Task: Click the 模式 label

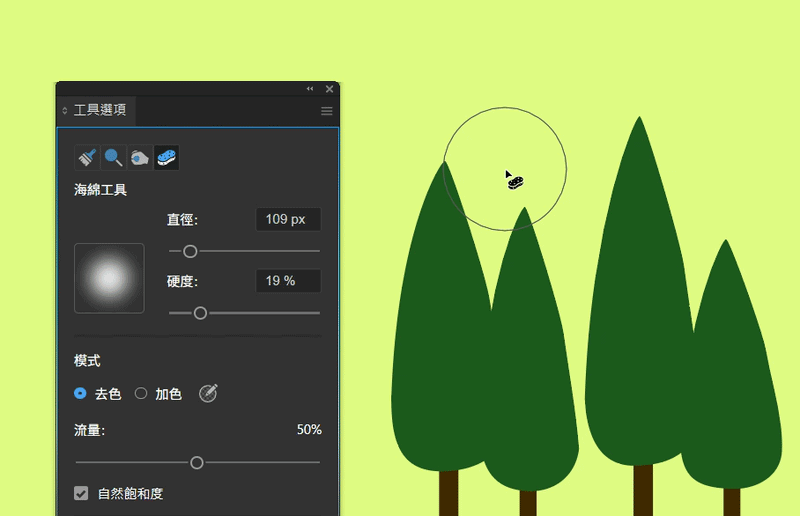Action: coord(87,361)
